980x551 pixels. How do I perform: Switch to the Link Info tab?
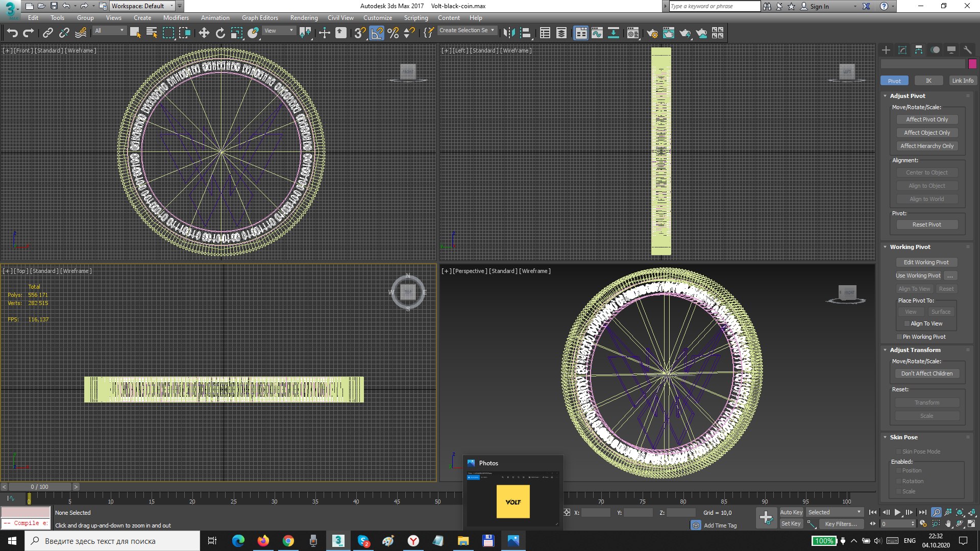(963, 81)
